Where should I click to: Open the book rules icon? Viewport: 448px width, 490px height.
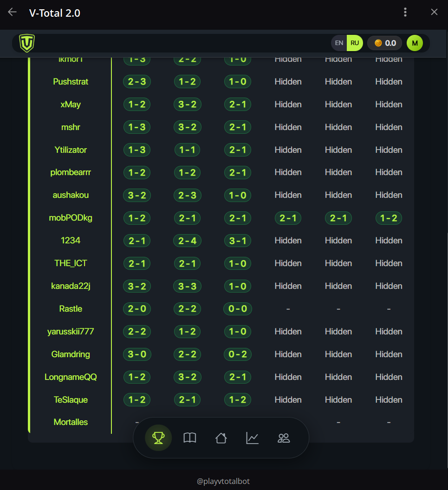pos(190,438)
